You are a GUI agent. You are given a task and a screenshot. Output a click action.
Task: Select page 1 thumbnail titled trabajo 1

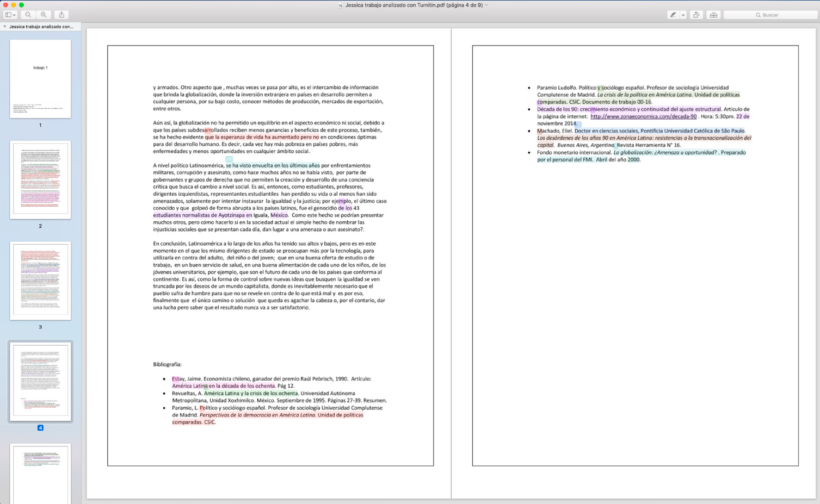pyautogui.click(x=40, y=79)
